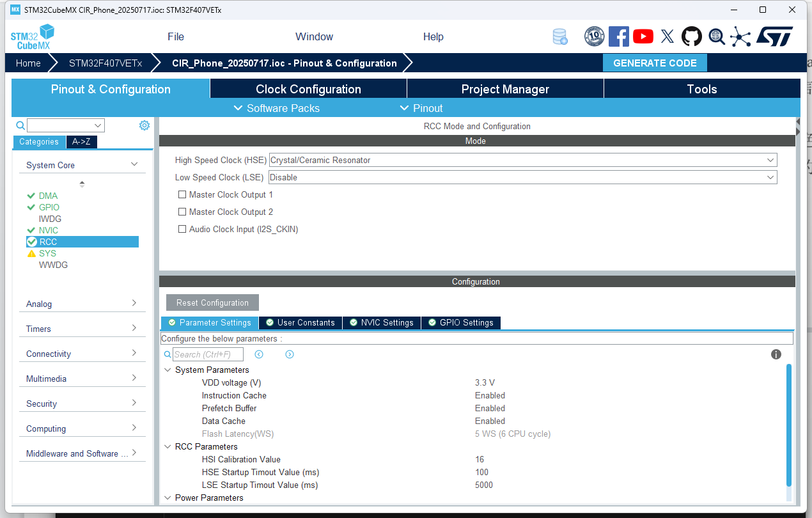Open the Software Packs dropdown

tap(276, 108)
